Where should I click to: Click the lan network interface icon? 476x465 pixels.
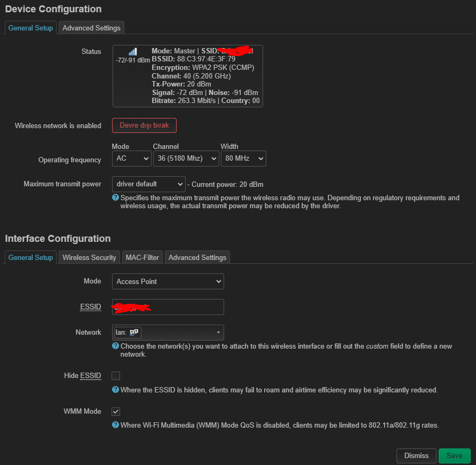pos(134,332)
